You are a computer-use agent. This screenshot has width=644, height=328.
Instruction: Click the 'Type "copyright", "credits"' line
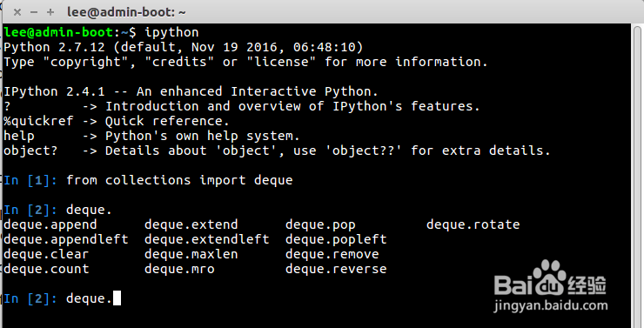(x=245, y=62)
